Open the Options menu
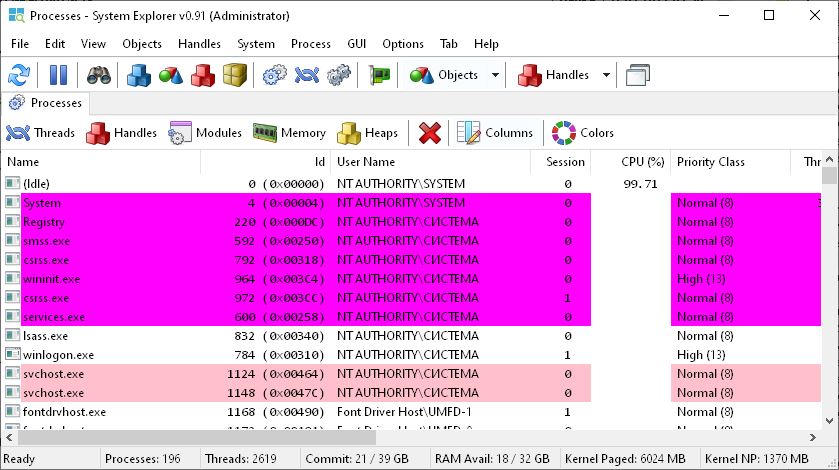This screenshot has height=470, width=839. pyautogui.click(x=402, y=44)
